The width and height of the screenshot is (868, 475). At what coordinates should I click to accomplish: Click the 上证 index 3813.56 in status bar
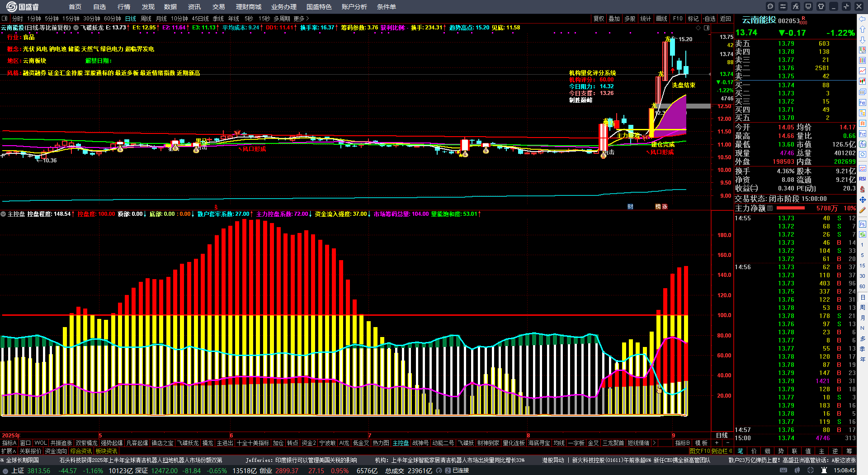point(31,470)
